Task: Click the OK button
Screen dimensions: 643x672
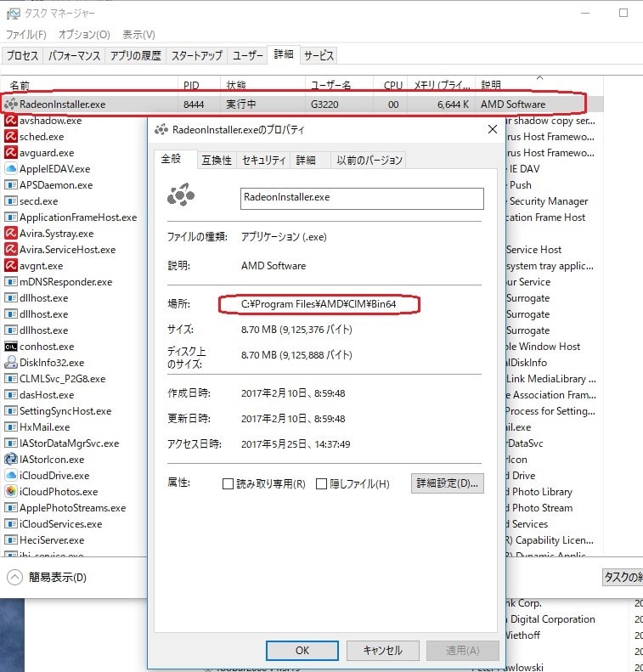Action: tap(302, 651)
